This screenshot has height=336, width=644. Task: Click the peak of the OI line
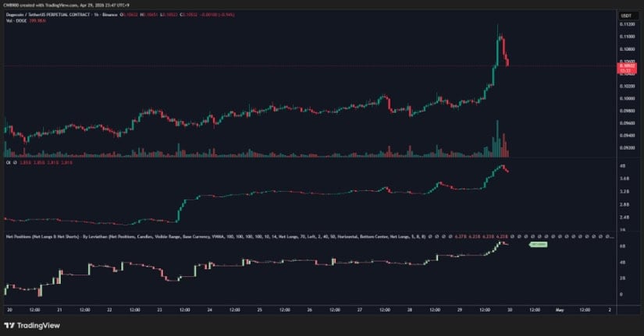(502, 166)
